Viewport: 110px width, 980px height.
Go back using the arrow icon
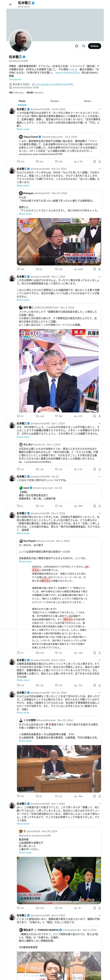point(10,4)
